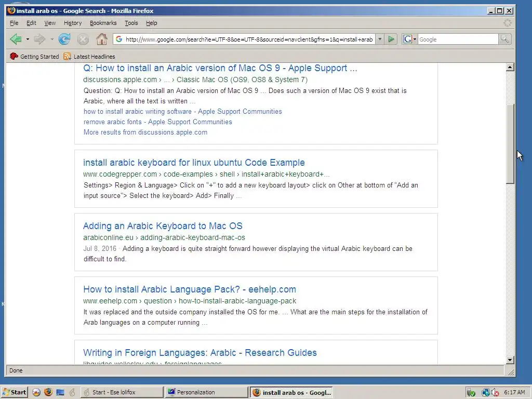Click the scrollbar up arrow
The image size is (532, 399).
pyautogui.click(x=510, y=67)
